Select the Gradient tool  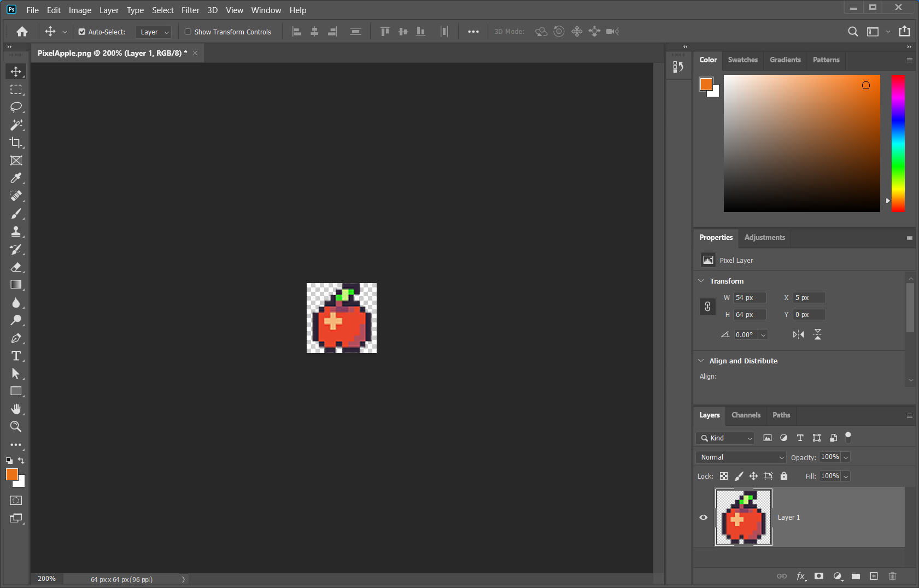click(16, 285)
